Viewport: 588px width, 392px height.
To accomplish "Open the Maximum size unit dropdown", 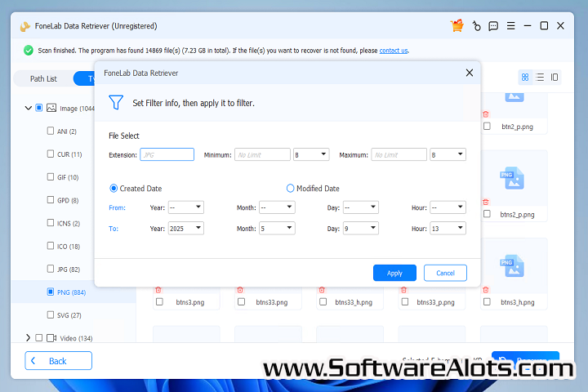I will (x=448, y=154).
